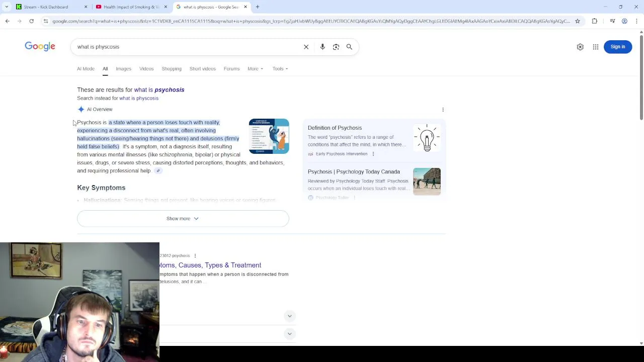Click the AI Overview sparkle icon

coord(81,109)
